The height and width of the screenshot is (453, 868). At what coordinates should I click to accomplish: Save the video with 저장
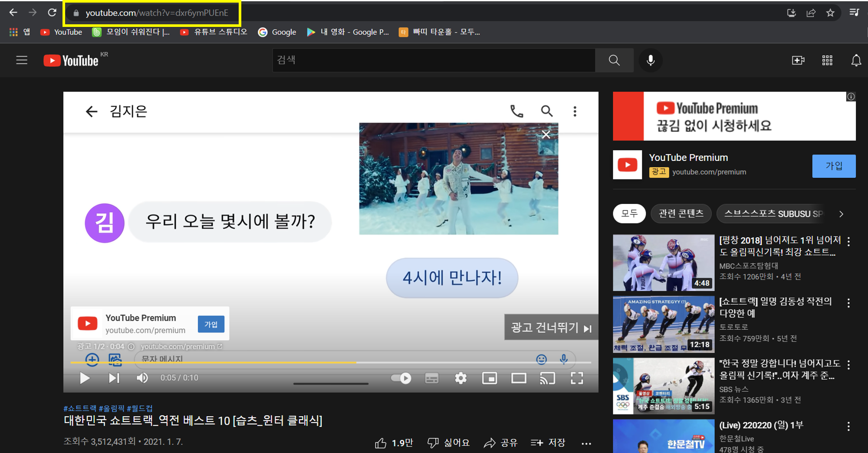(x=548, y=443)
